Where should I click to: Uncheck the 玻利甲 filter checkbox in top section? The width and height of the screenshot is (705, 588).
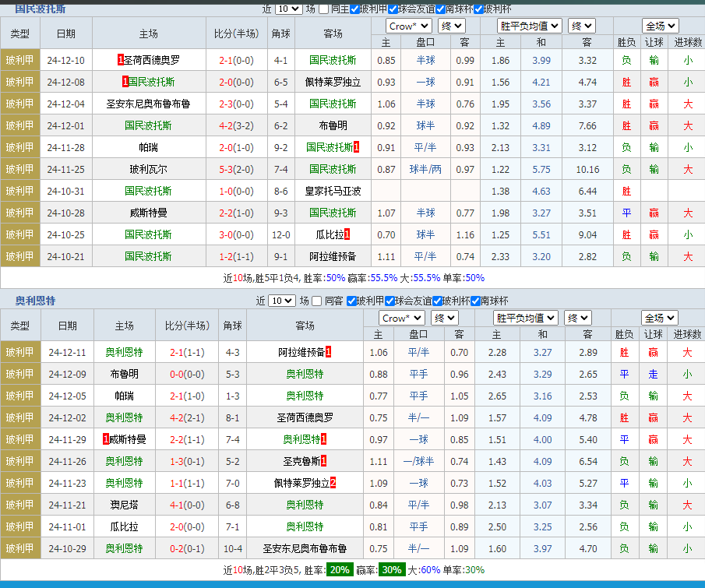pos(353,9)
